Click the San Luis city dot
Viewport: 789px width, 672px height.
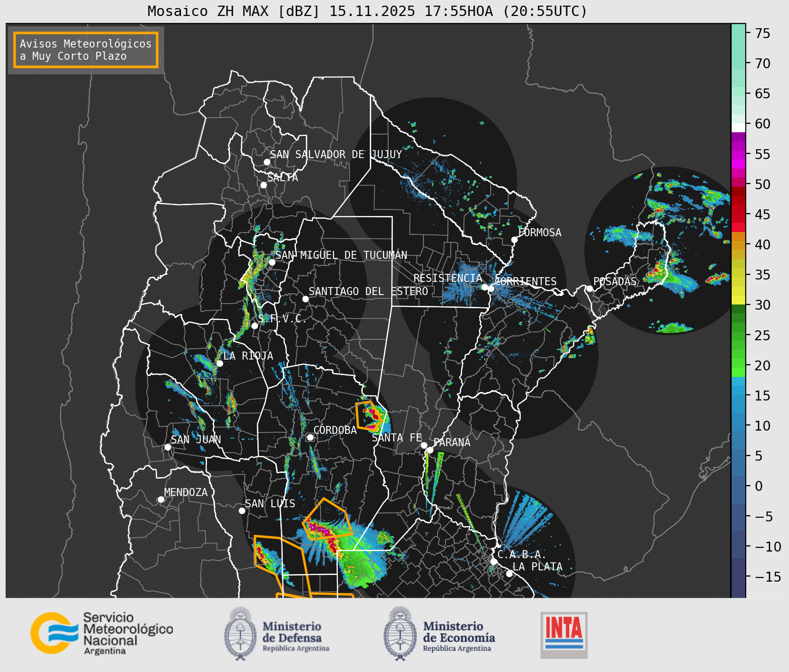tap(242, 511)
